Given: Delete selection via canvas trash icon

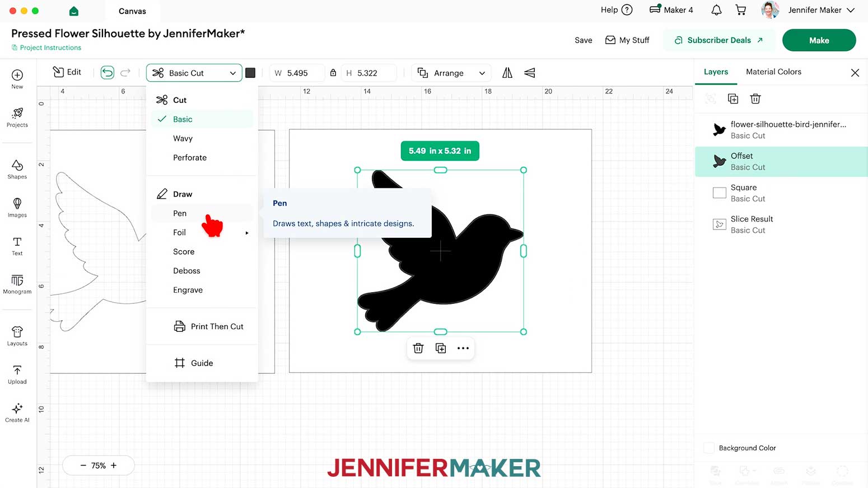Looking at the screenshot, I should pos(418,348).
